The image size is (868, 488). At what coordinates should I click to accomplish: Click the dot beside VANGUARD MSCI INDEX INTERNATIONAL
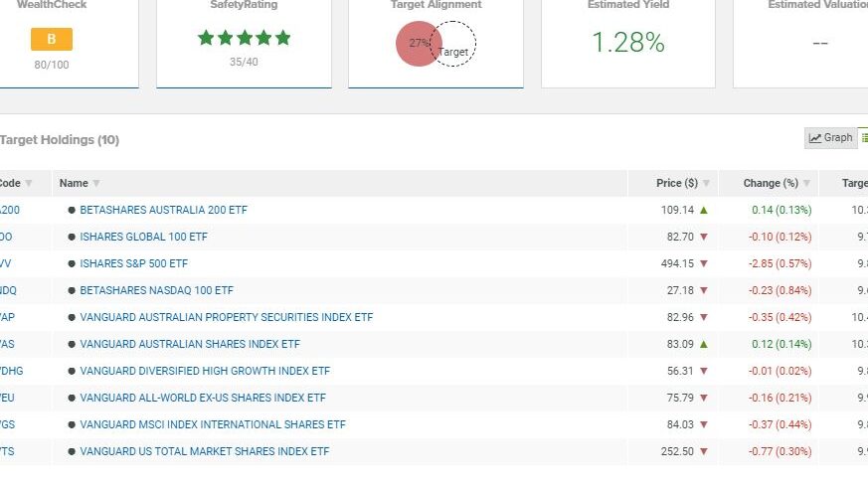[72, 425]
